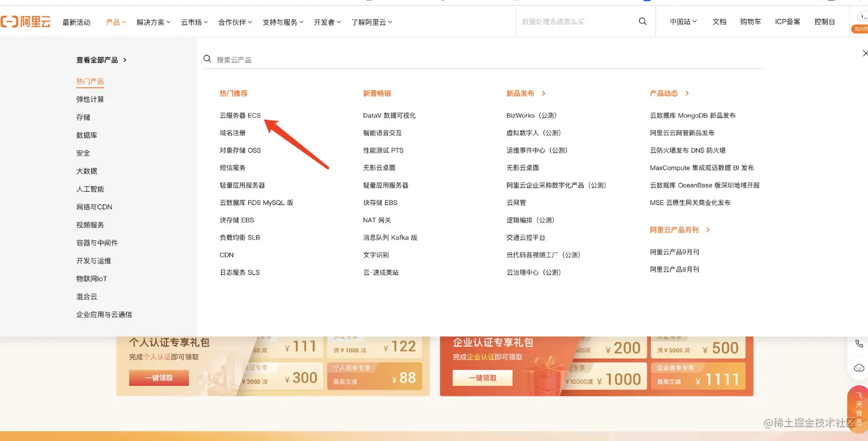This screenshot has height=441, width=868.
Task: Open MSE 云原生网关商业化发布 link
Action: 690,203
